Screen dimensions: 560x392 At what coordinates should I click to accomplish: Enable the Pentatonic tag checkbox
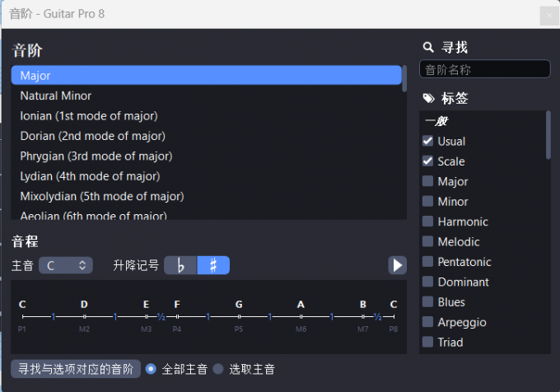pos(427,262)
